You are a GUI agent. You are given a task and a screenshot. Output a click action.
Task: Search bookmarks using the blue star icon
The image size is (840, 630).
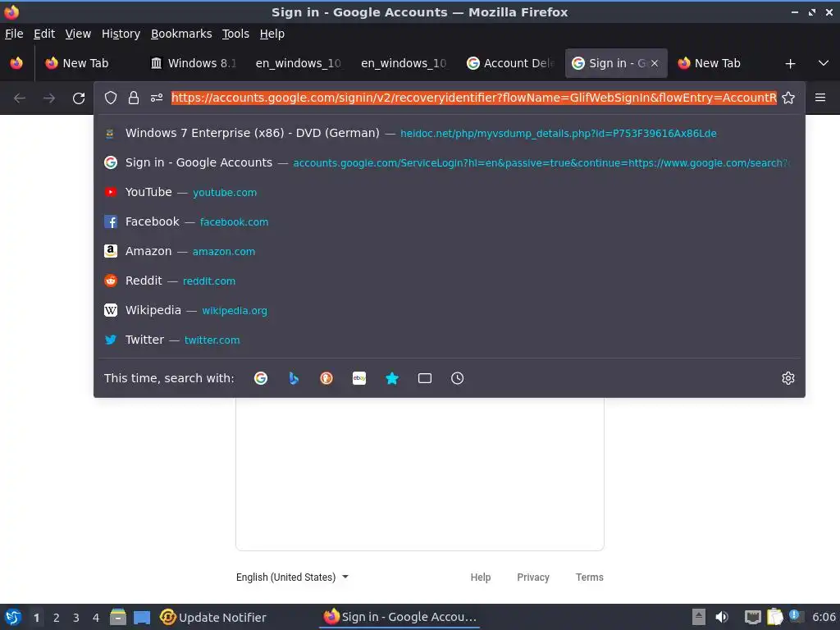pyautogui.click(x=392, y=378)
